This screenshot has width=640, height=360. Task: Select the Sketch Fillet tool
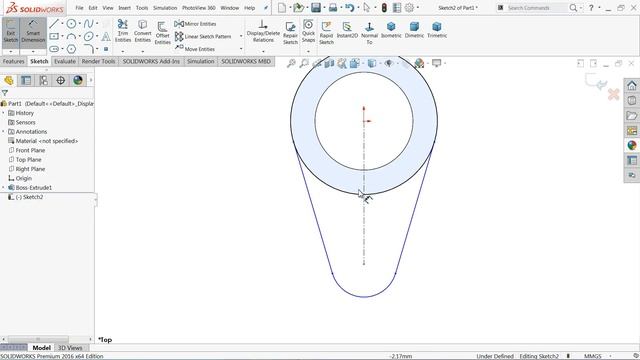89,49
